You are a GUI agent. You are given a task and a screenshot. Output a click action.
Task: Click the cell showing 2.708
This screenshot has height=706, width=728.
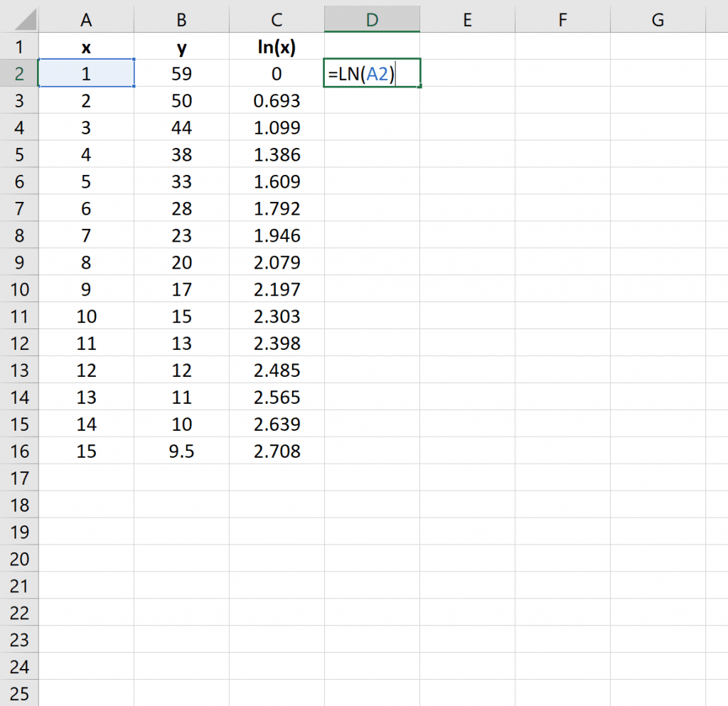277,451
